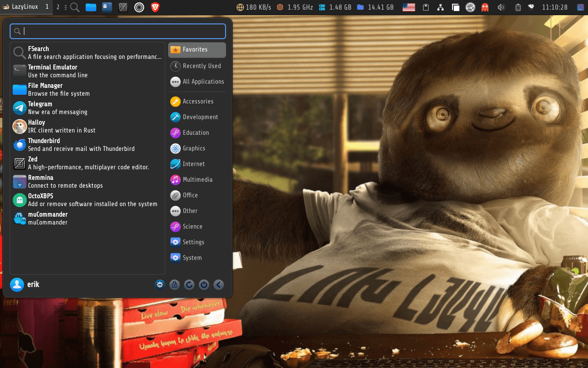The height and width of the screenshot is (368, 588).
Task: Expand the Multimedia category
Action: click(x=197, y=179)
